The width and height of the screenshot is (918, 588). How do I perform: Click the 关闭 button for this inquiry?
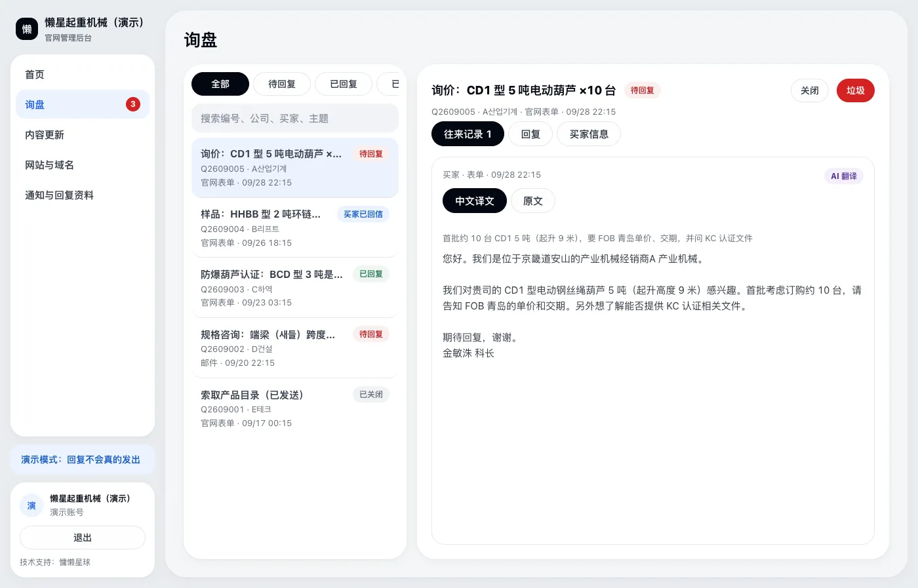[810, 90]
